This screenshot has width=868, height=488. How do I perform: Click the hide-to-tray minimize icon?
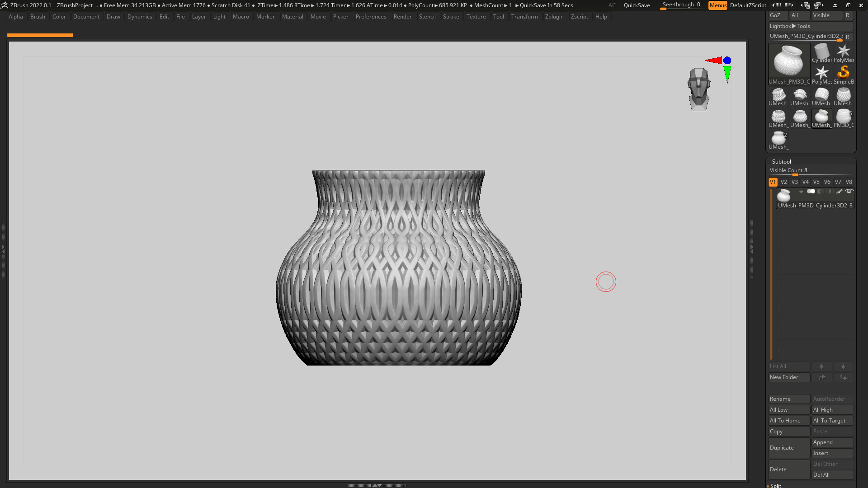pyautogui.click(x=835, y=5)
